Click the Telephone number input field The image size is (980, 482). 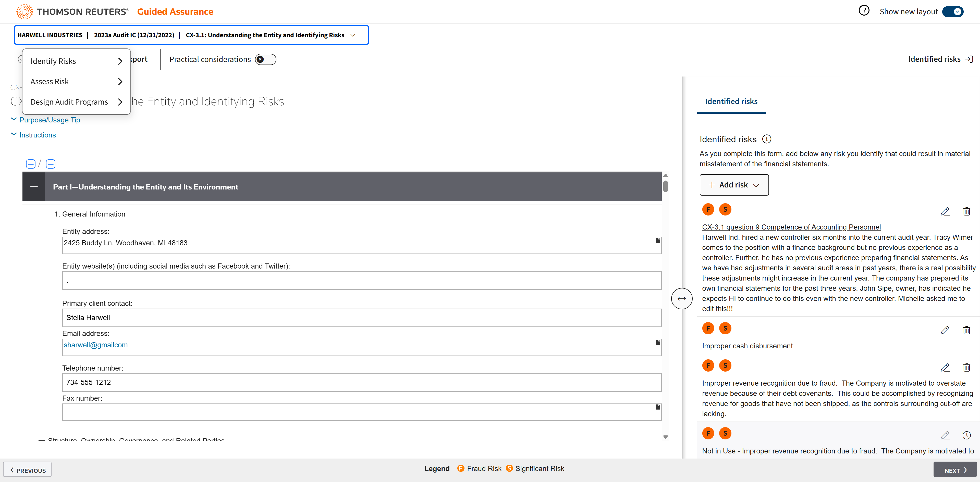point(361,382)
